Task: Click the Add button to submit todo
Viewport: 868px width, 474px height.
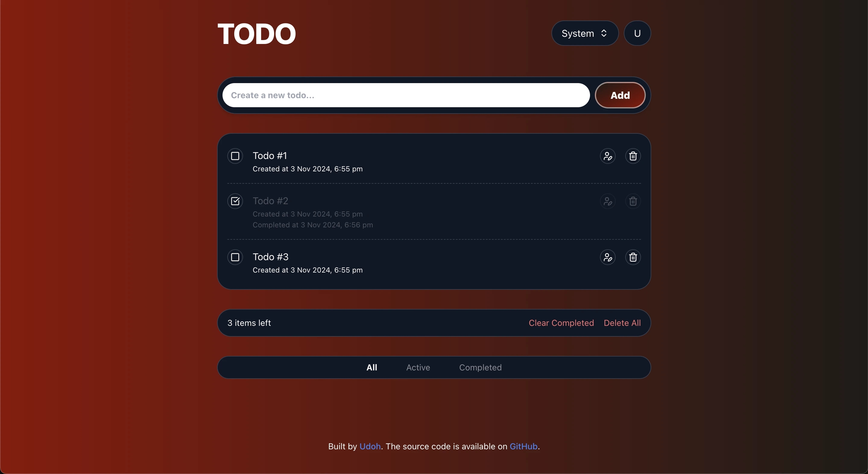Action: 620,95
